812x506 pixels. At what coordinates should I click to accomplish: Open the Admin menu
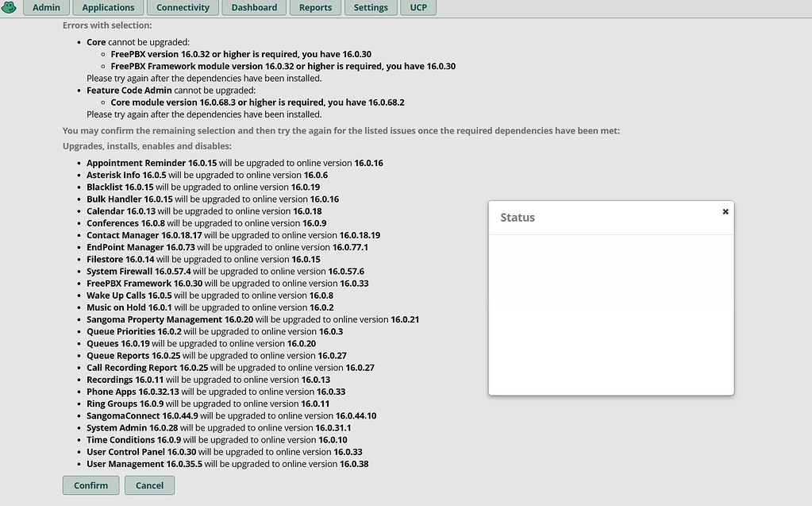click(46, 7)
